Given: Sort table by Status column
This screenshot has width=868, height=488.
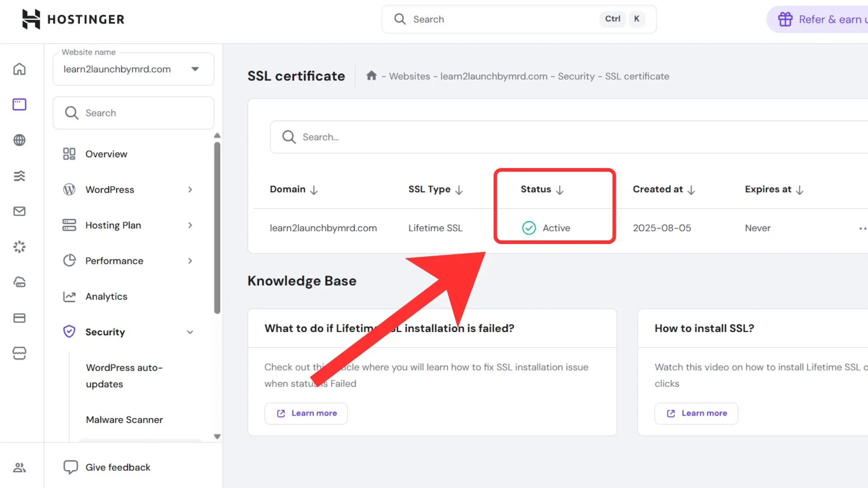Looking at the screenshot, I should 542,189.
